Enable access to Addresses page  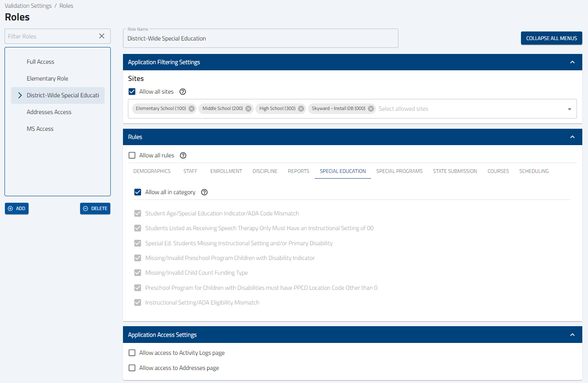click(132, 368)
